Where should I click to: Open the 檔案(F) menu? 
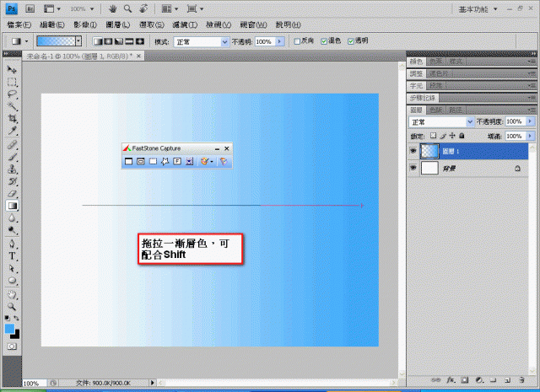tap(19, 24)
